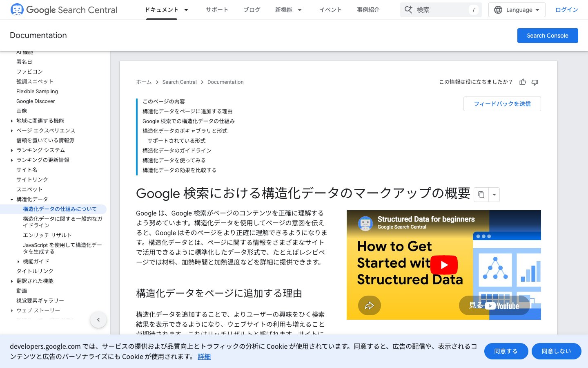Select 構造化データの仕組みについて page
The image size is (588, 368).
click(60, 209)
